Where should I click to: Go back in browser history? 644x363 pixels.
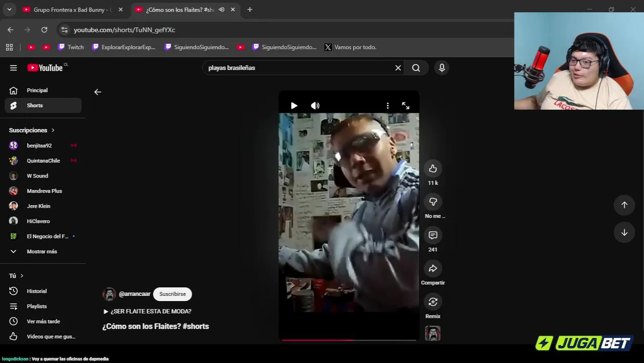[11, 30]
